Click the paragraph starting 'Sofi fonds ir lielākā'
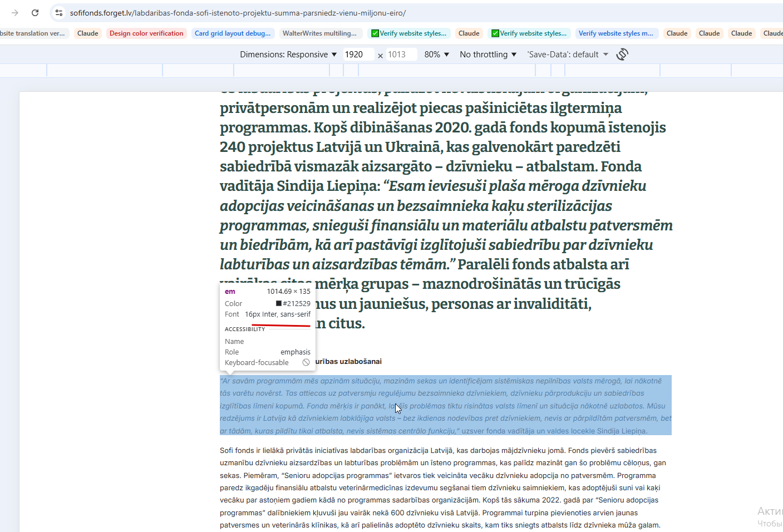783x532 pixels. pyautogui.click(x=443, y=487)
